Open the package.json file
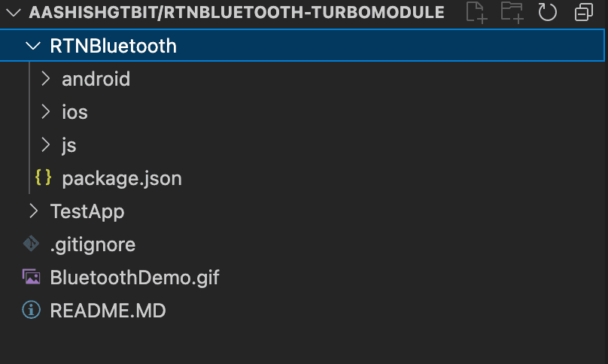 point(122,179)
